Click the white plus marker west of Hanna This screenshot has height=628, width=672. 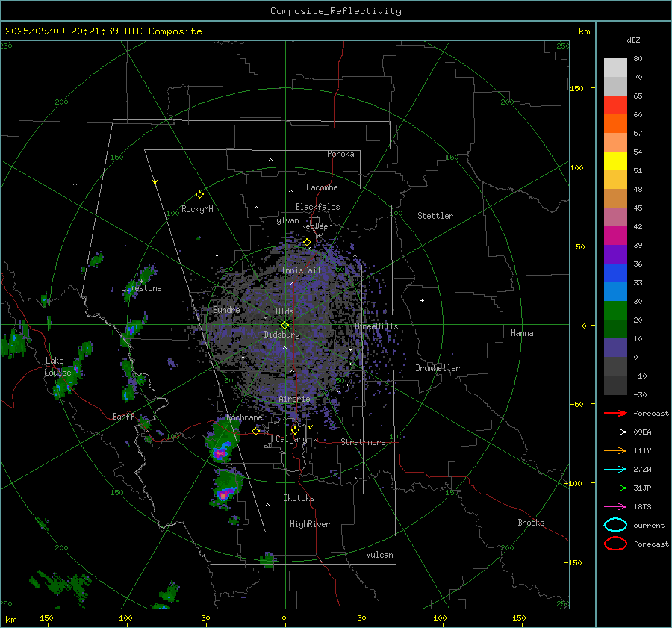[x=422, y=300]
